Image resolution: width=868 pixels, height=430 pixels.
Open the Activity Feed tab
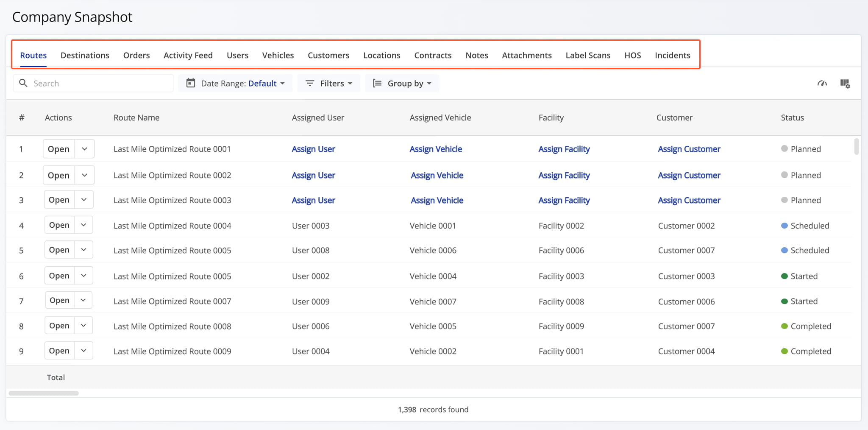pos(188,55)
